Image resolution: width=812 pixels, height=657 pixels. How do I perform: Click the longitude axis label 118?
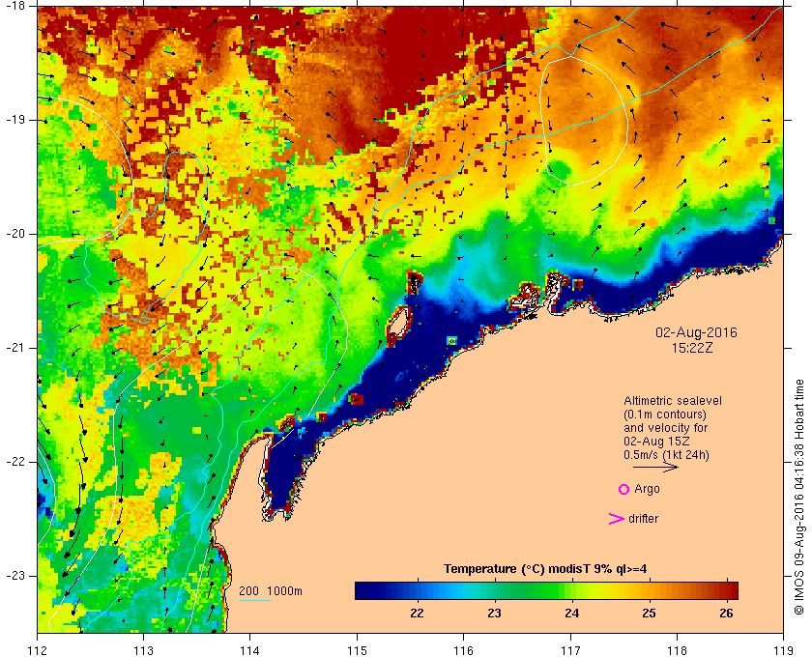point(677,650)
